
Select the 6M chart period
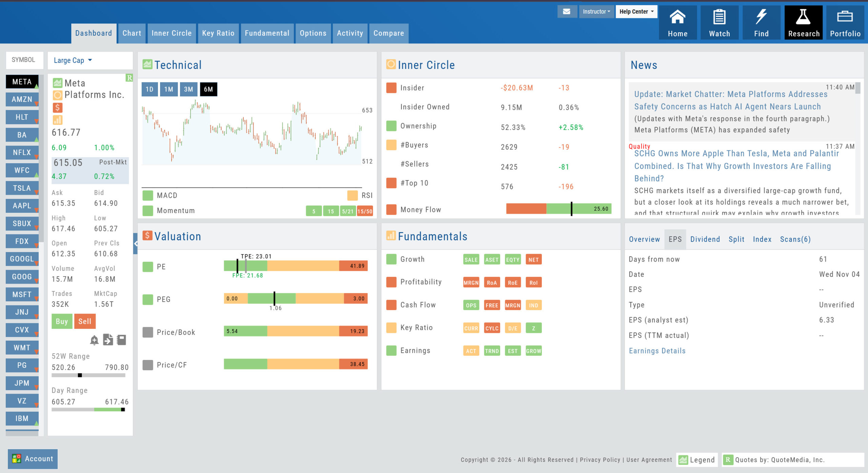click(209, 89)
